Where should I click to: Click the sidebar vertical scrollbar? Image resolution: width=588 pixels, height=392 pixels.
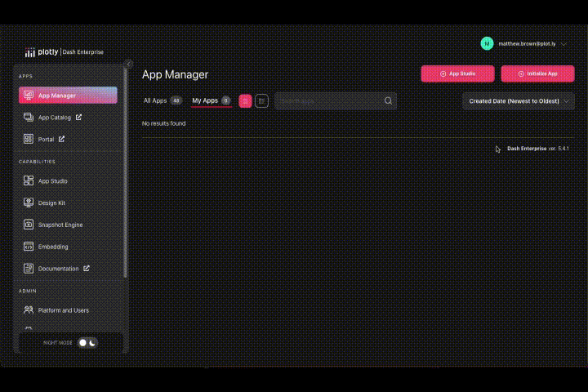[125, 172]
